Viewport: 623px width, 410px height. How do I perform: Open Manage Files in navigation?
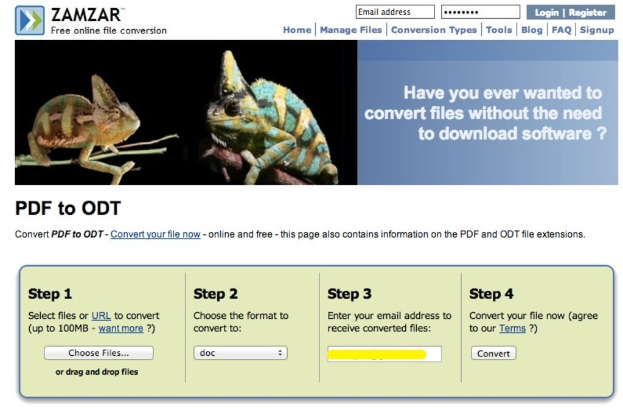click(351, 30)
